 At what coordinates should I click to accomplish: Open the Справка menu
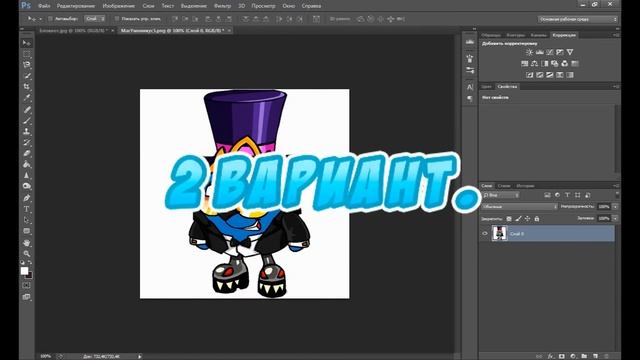311,6
